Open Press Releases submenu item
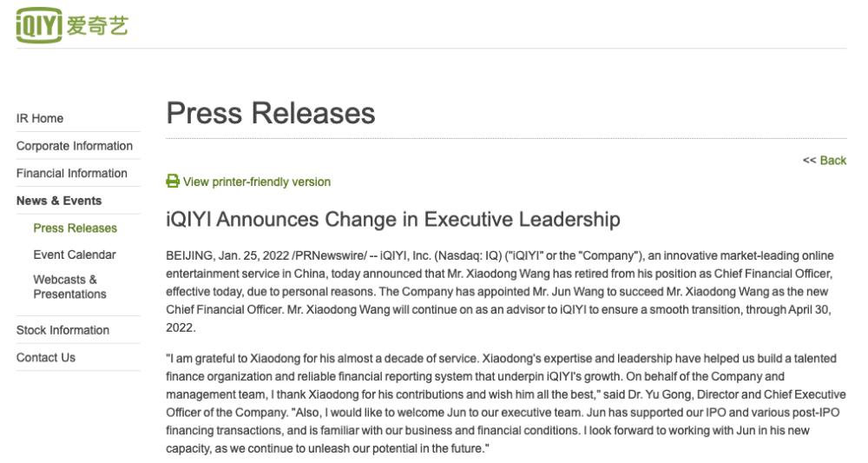The height and width of the screenshot is (463, 868). [76, 228]
